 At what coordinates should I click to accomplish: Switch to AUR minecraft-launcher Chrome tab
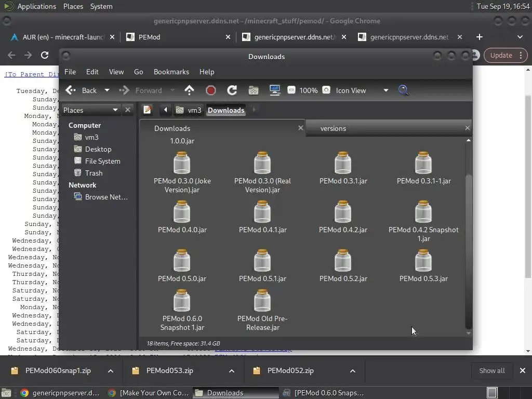62,37
